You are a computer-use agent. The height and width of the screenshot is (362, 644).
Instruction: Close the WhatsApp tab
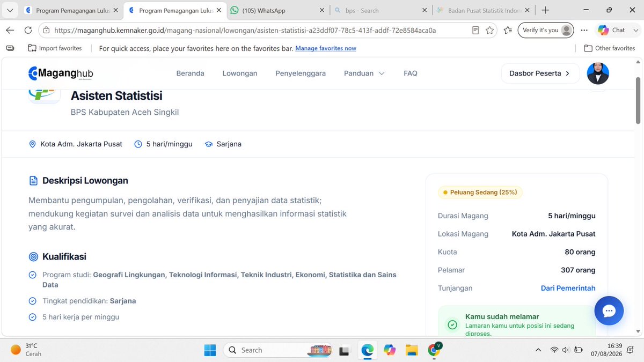click(322, 10)
